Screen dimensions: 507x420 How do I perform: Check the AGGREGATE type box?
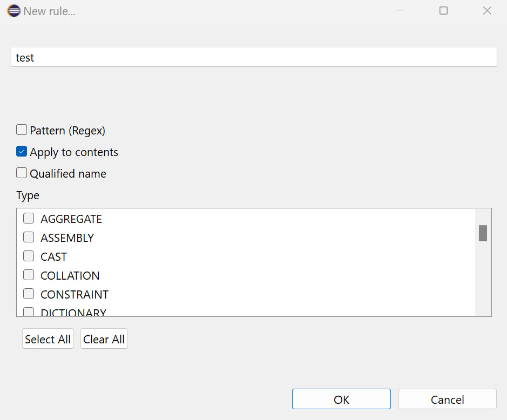click(29, 218)
